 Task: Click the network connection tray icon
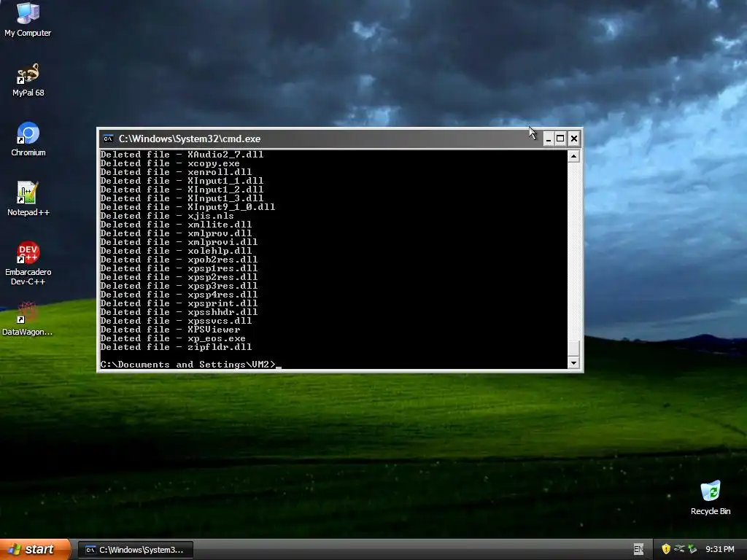pyautogui.click(x=679, y=549)
